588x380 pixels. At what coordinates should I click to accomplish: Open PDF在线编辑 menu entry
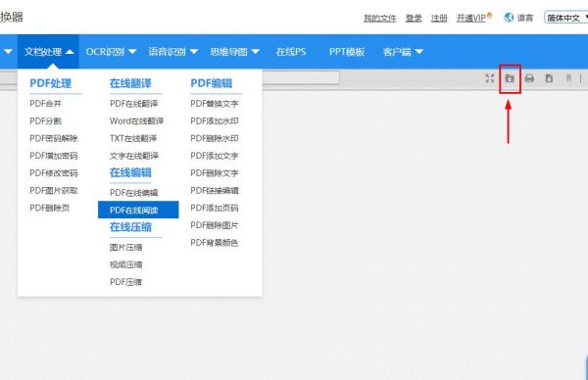[134, 193]
